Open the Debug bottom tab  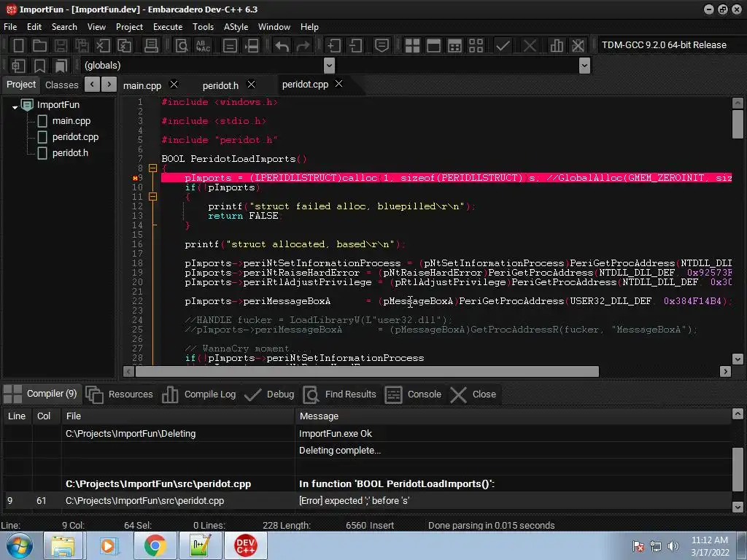(x=269, y=394)
